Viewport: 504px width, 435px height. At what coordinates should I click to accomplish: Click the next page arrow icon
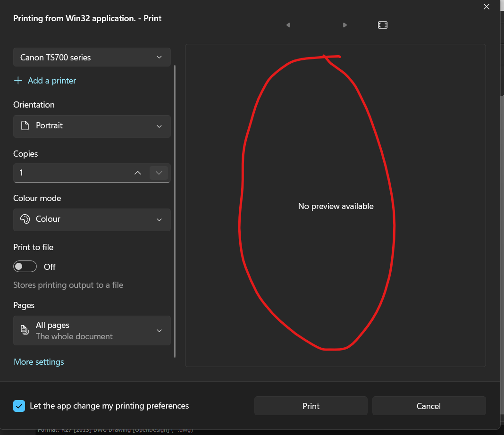pos(345,25)
